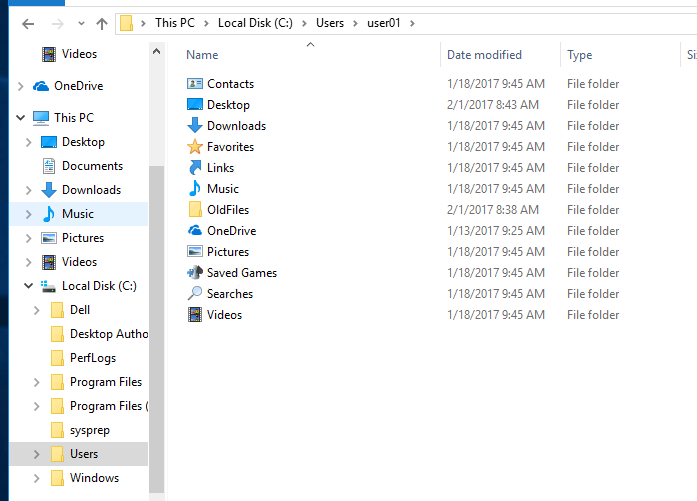Click the OldFiles date 2/1/2017 8:38 AM
This screenshot has width=697, height=501.
point(493,209)
